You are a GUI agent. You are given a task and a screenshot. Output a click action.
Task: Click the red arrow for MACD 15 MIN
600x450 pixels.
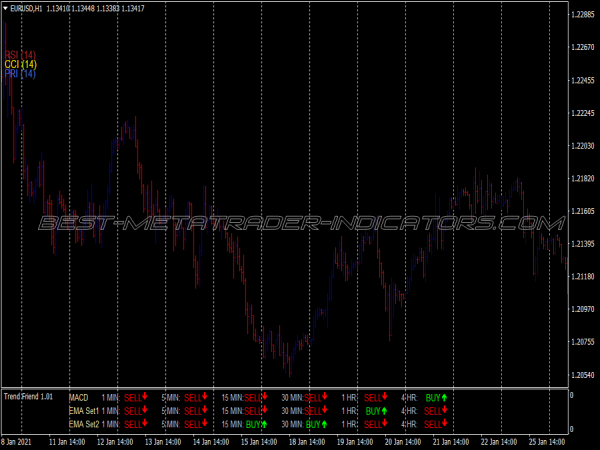265,396
